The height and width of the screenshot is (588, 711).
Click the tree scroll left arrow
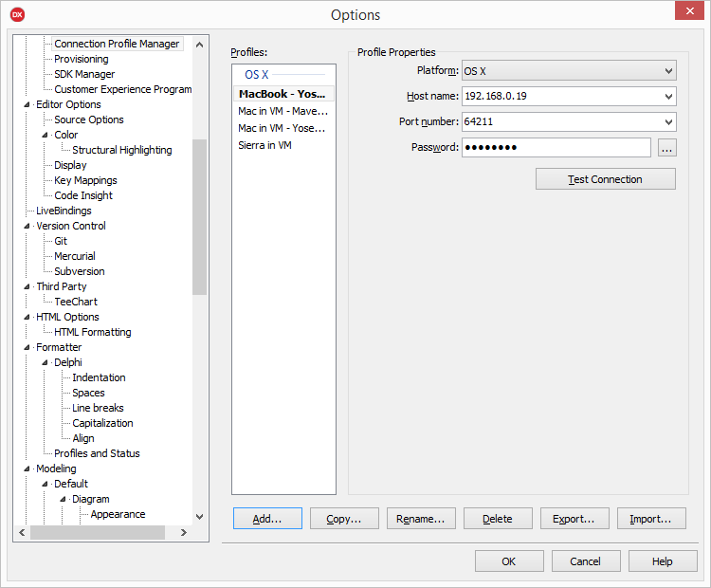click(22, 533)
